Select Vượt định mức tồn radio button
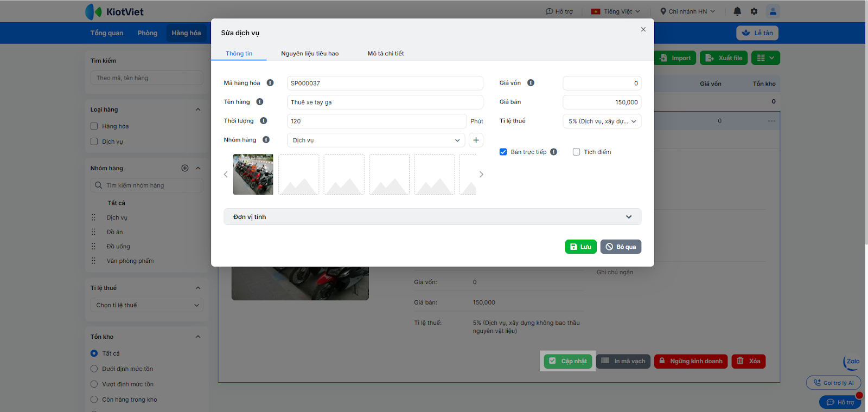Screen dimensions: 868x412 tap(94, 384)
